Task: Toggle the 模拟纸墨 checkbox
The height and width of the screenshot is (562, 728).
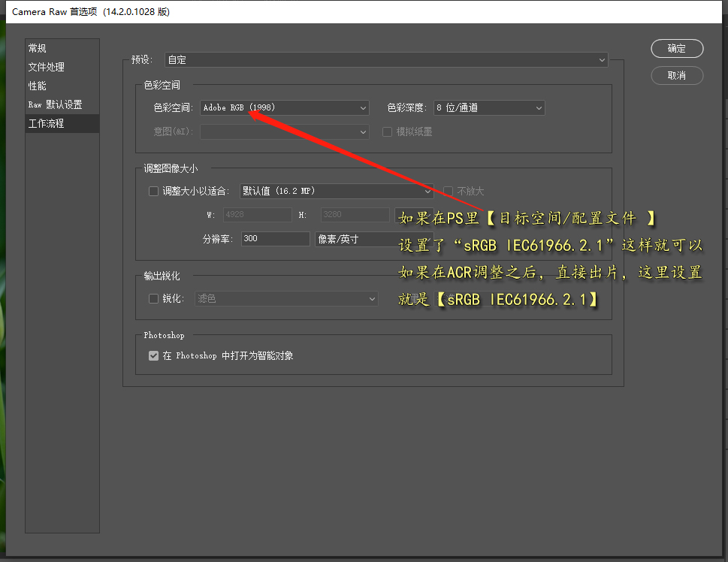Action: pos(388,131)
